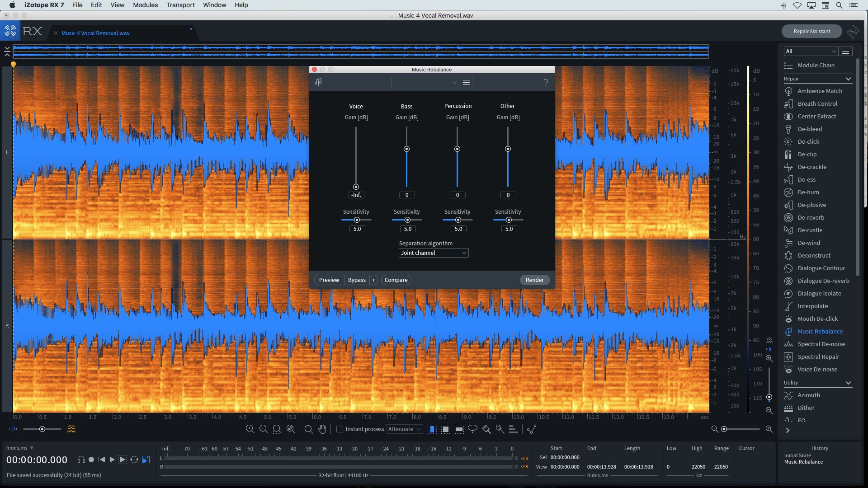Toggle the Bypass button in Music Rebalance
This screenshot has width=868, height=488.
coord(357,279)
